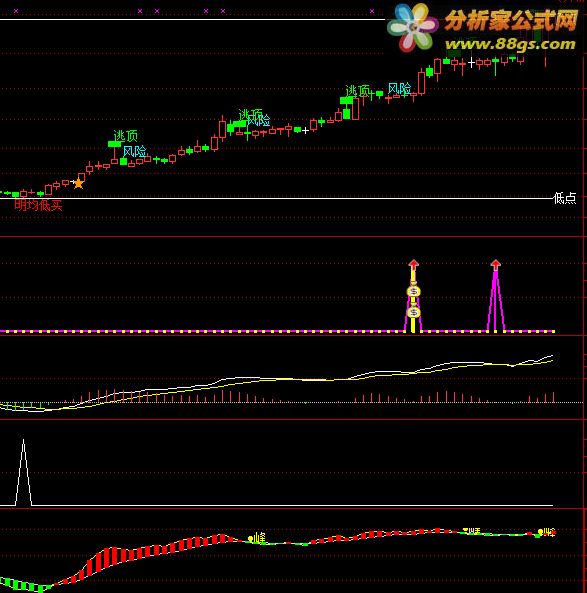Select the yellow 峰 label in the bottom panel
Viewport: 587px width, 593px height.
tap(260, 537)
